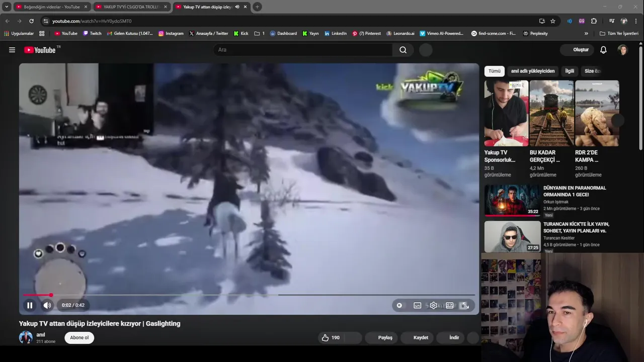
Task: Open the anıl channel avatar
Action: coord(26,337)
